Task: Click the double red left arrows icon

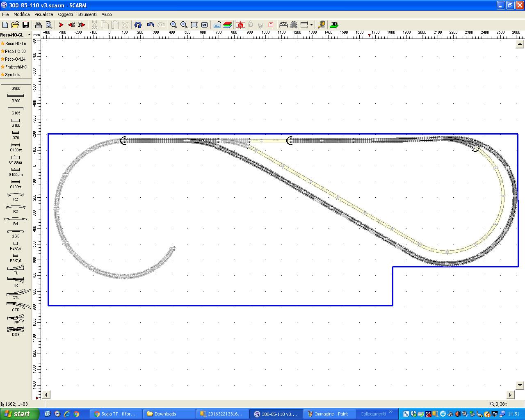Action: coord(71,25)
